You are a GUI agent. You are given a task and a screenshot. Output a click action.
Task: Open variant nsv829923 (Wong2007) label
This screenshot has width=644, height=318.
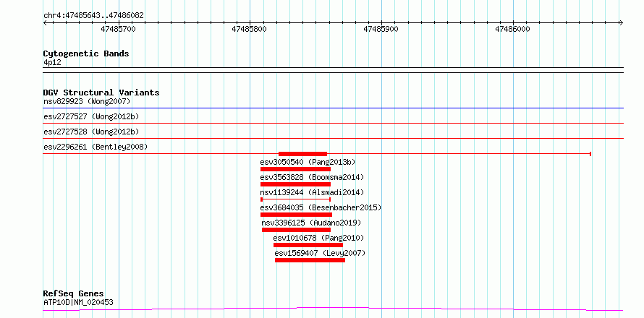tap(87, 101)
